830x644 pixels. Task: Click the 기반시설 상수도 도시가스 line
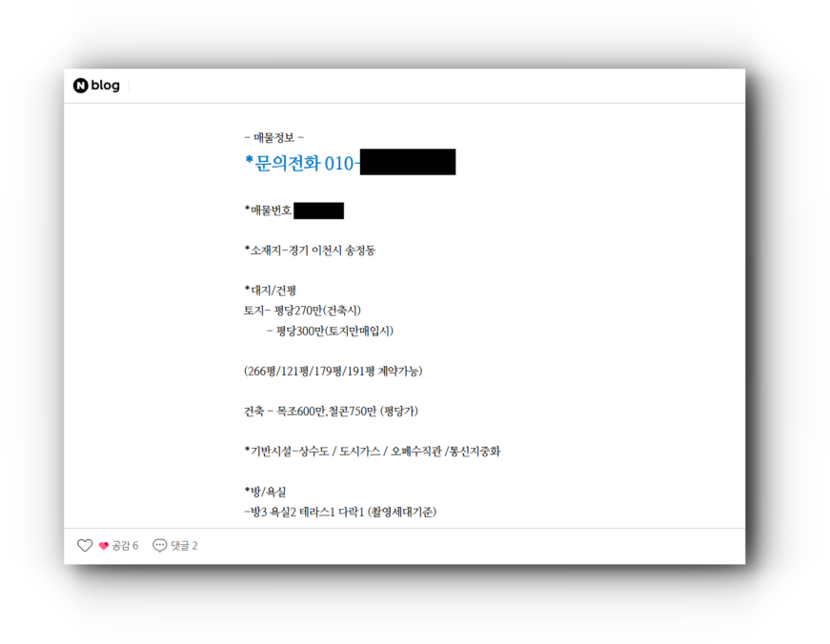click(373, 452)
